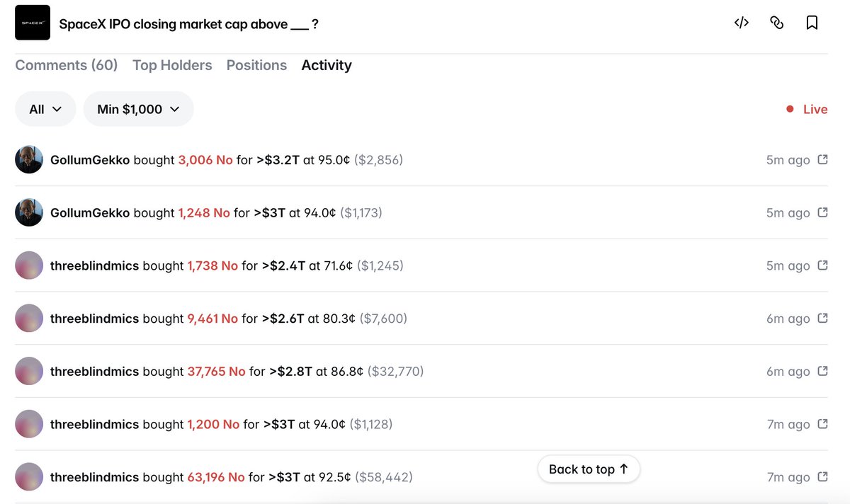Click the '>$2.8T' outcome label
Image resolution: width=850 pixels, height=504 pixels.
290,371
